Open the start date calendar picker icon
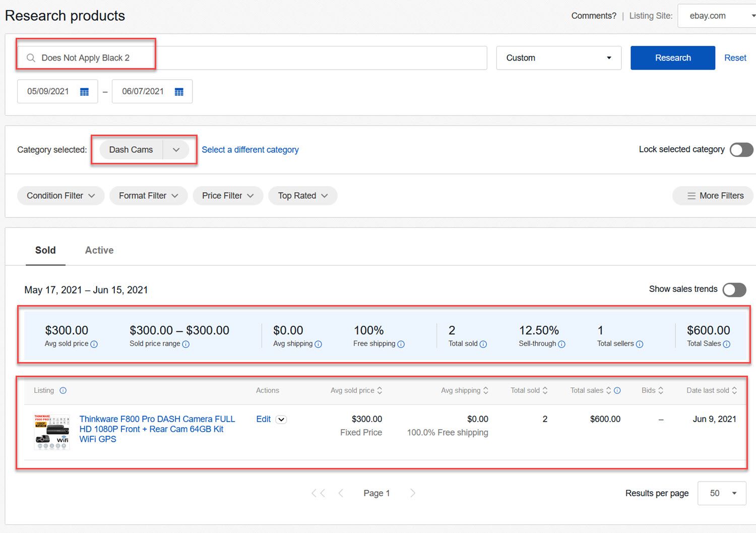The image size is (756, 533). point(84,92)
